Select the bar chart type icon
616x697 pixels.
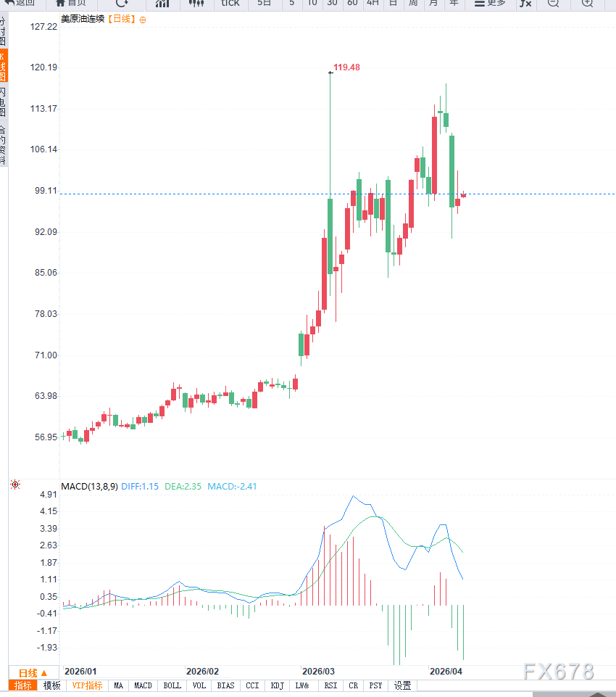pyautogui.click(x=162, y=3)
